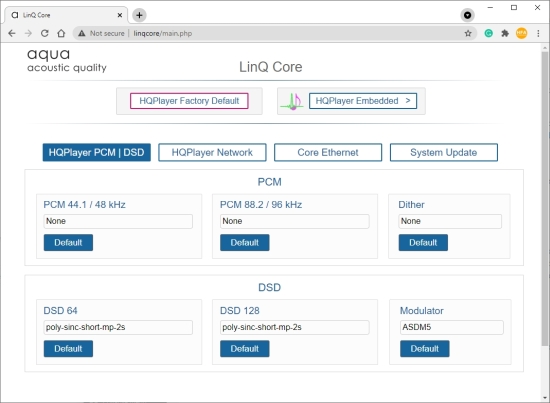The image size is (550, 403).
Task: Reset PCM 44.1 / 48 kHz to Default
Action: click(x=68, y=243)
